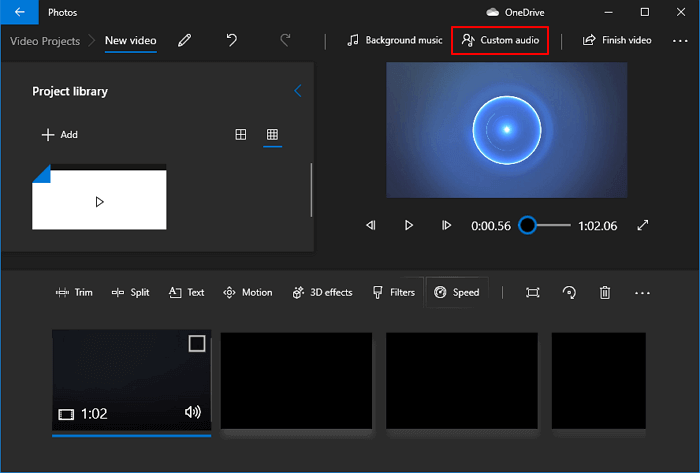Click the Custom audio button
Viewport: 700px width, 473px height.
501,41
